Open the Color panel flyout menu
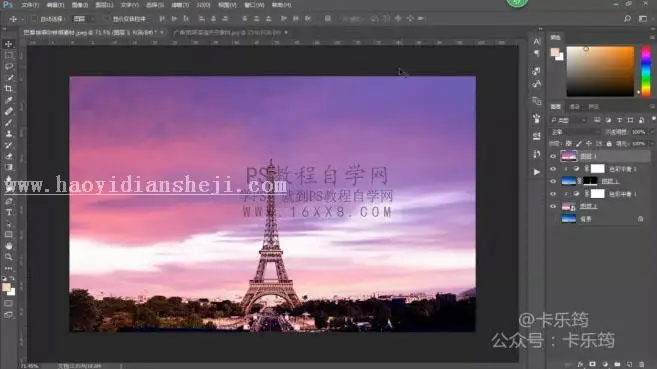 (x=652, y=37)
